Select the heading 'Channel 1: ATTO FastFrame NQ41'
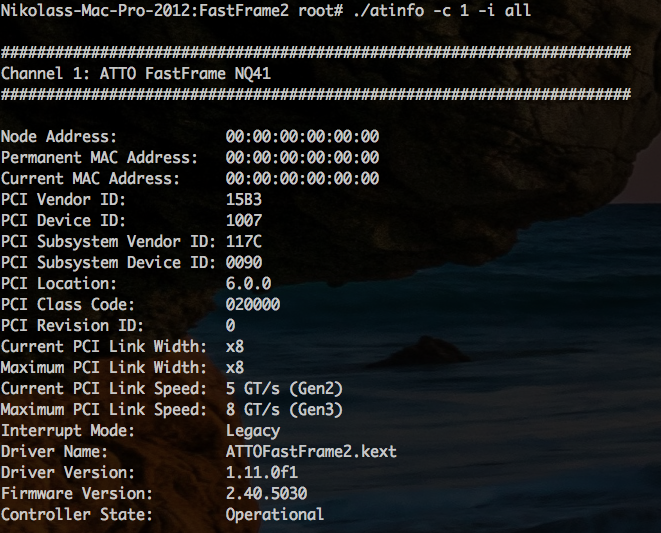This screenshot has height=533, width=661. click(136, 73)
